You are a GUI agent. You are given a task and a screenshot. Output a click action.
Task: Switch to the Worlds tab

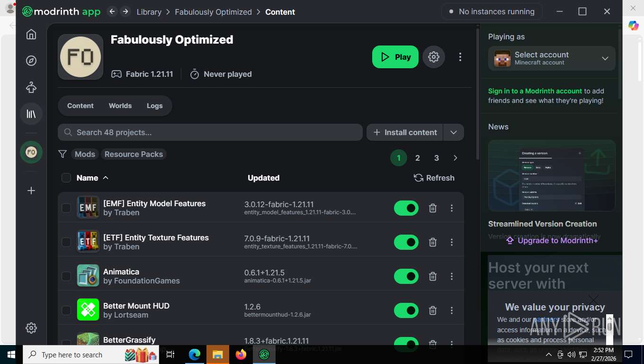[120, 106]
